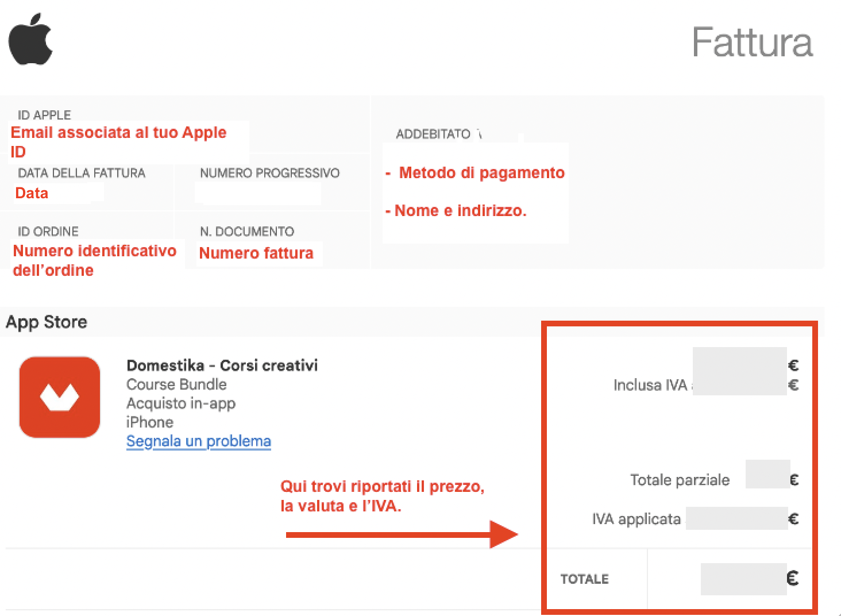Click the 'Acquisto in-app' text

pyautogui.click(x=181, y=403)
